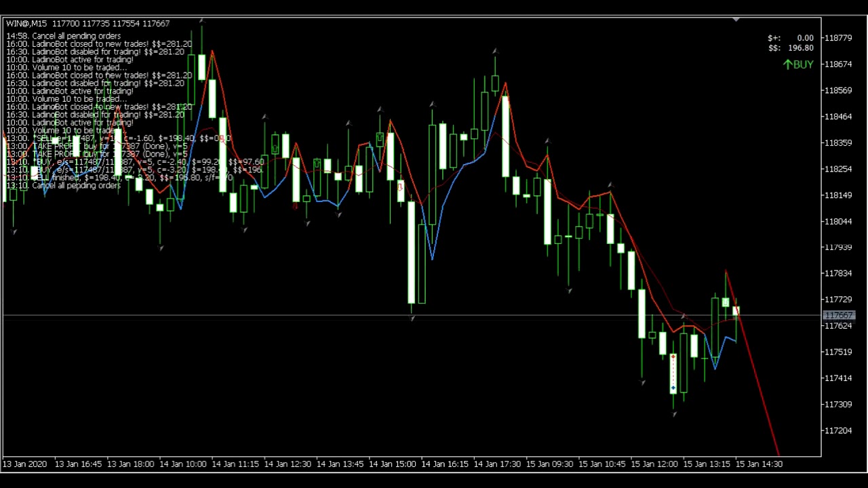Click price scale label 117309
Viewport: 868px width, 488px height.
coord(839,405)
